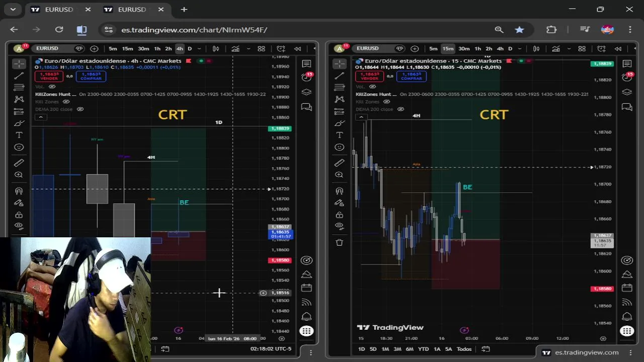Click VENDER sell button in left chart
The height and width of the screenshot is (362, 644).
[x=49, y=76]
